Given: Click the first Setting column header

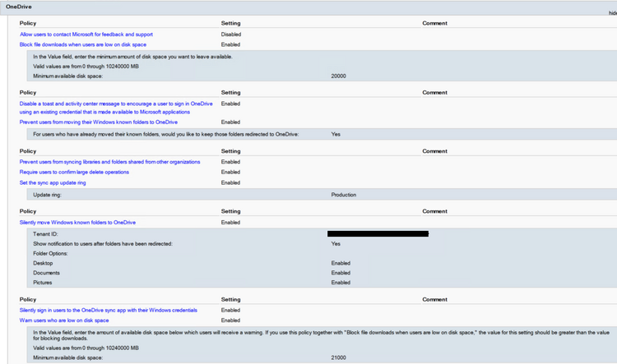Looking at the screenshot, I should click(230, 23).
